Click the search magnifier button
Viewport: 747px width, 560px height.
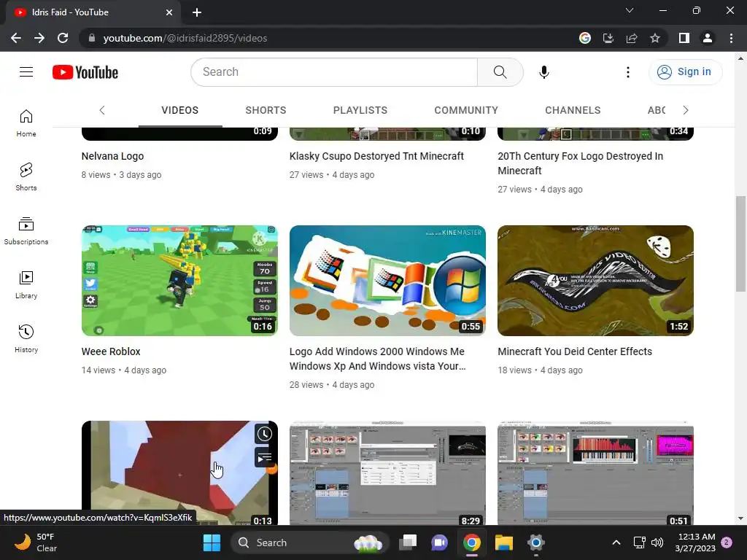500,72
